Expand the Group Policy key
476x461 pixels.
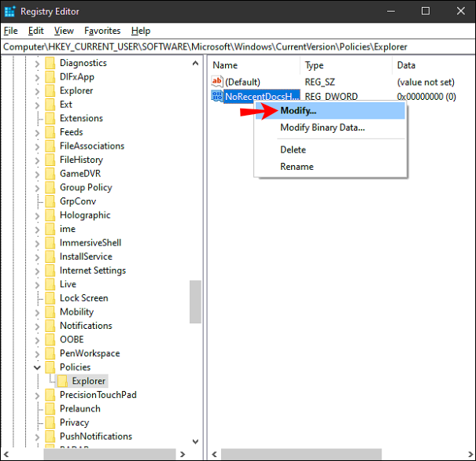tap(37, 188)
